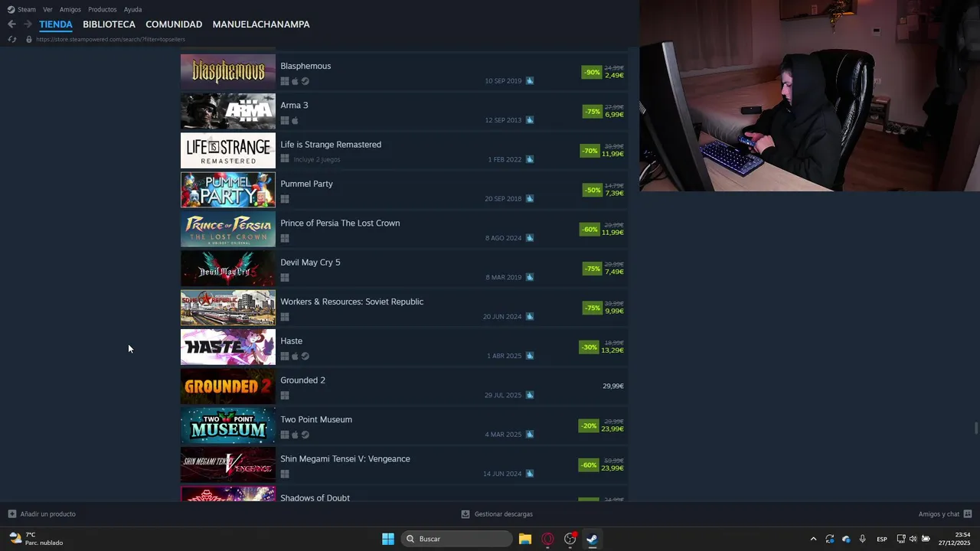Click the review score icon for Blasphemous
Image resolution: width=980 pixels, height=551 pixels.
tap(530, 80)
